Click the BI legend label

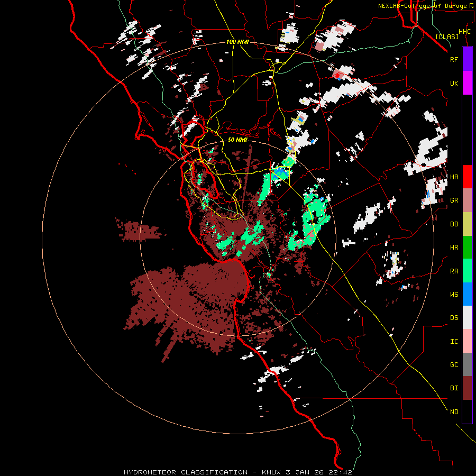(454, 388)
